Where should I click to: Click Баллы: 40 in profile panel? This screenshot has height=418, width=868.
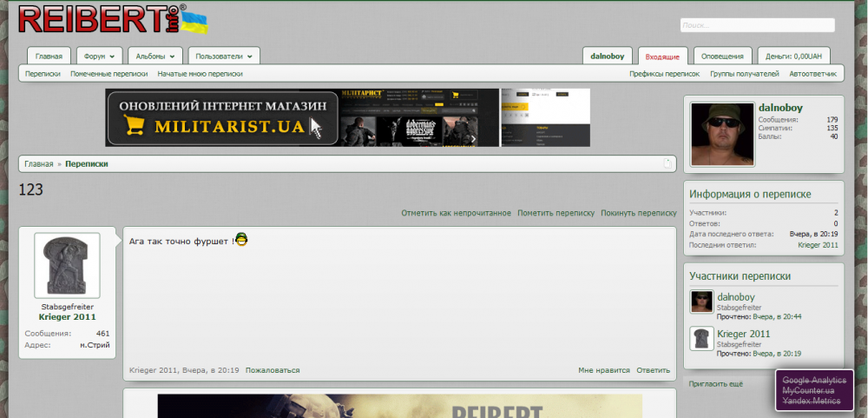pos(798,136)
